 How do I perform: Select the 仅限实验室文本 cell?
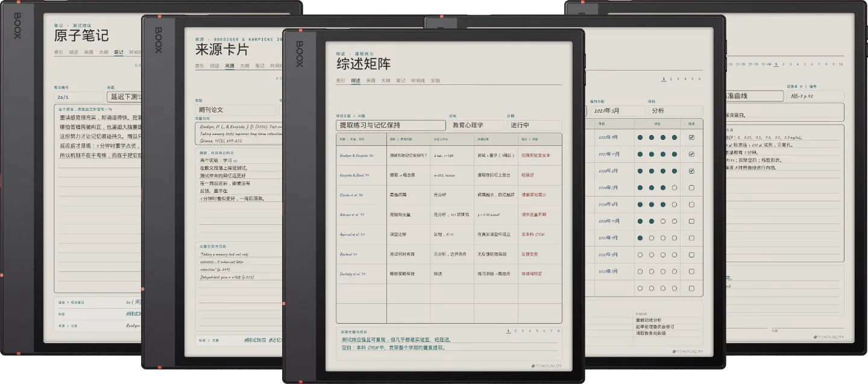coord(540,156)
